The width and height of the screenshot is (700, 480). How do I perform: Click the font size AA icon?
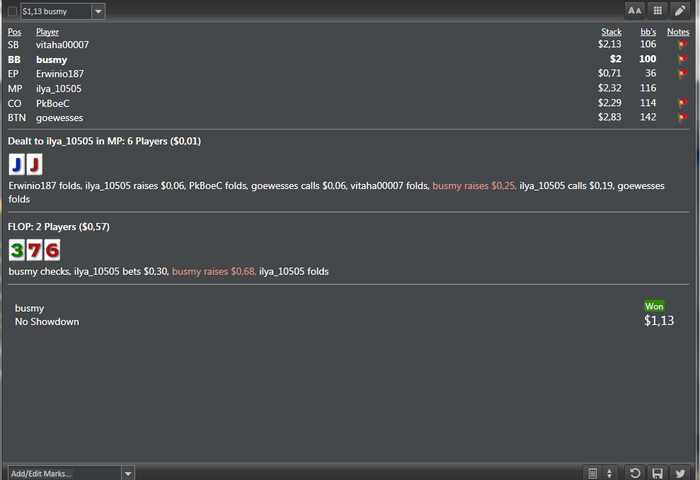634,11
